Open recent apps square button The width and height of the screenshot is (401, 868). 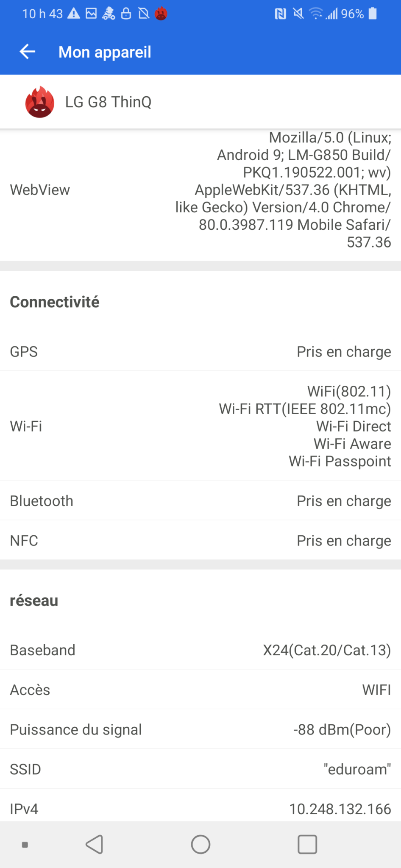[x=307, y=844]
